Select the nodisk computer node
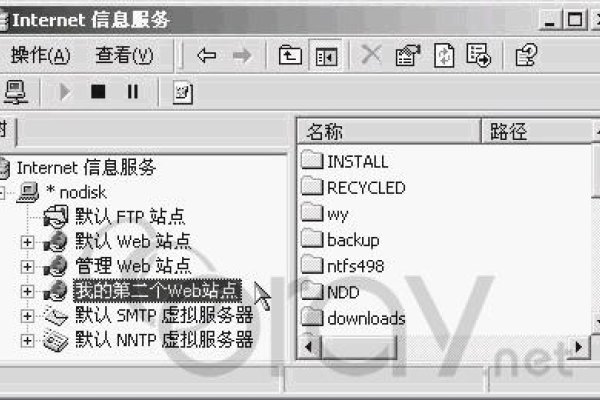 pos(76,192)
